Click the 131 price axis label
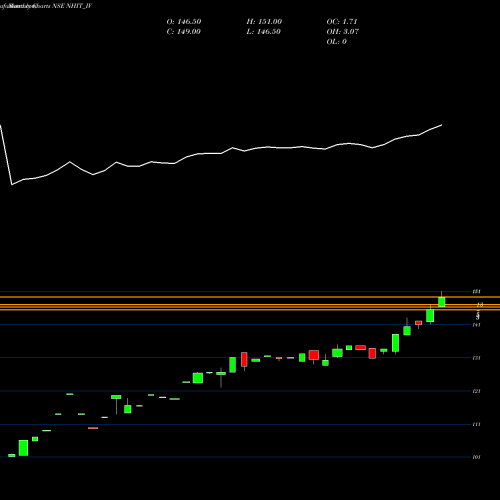This screenshot has width=500, height=500. 477,358
